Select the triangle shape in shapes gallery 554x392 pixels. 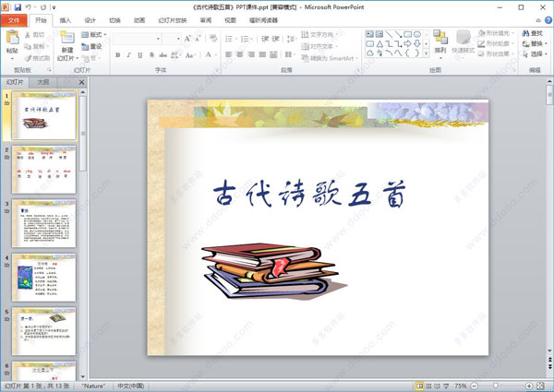379,43
